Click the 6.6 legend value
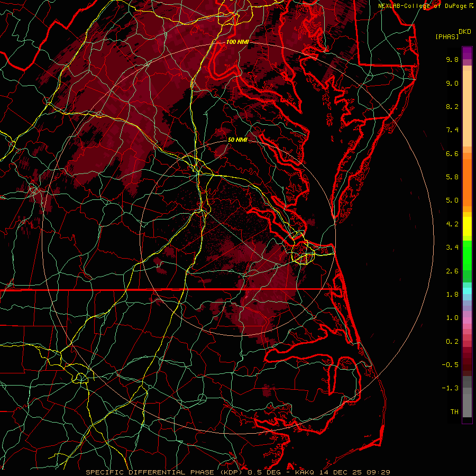Image resolution: width=476 pixels, height=476 pixels. [452, 153]
